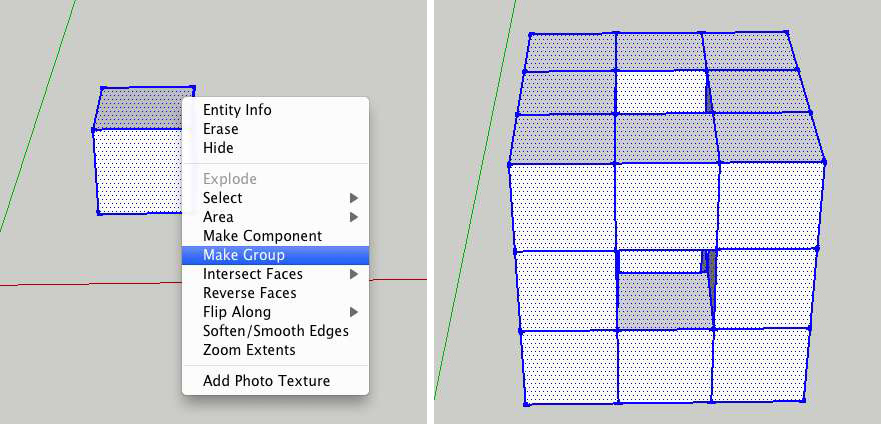Open the Intersect Faces submenu entry

click(x=275, y=274)
